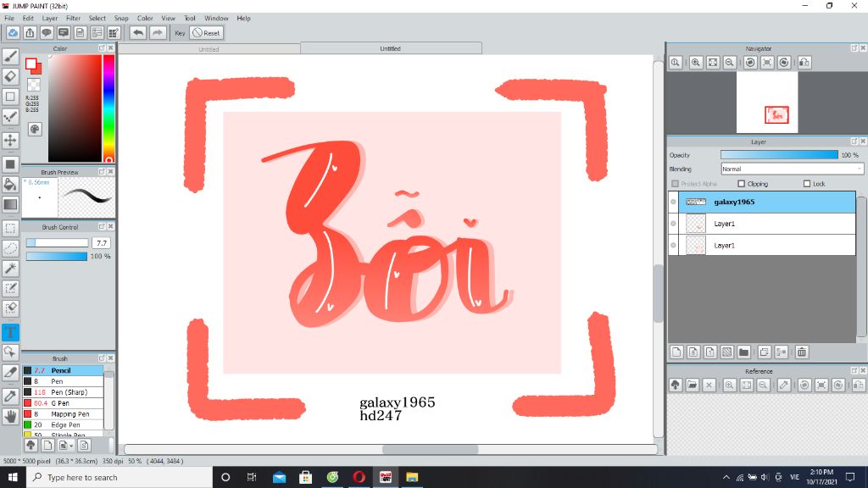Image resolution: width=868 pixels, height=488 pixels.
Task: Open the Windows Start menu
Action: click(x=13, y=477)
